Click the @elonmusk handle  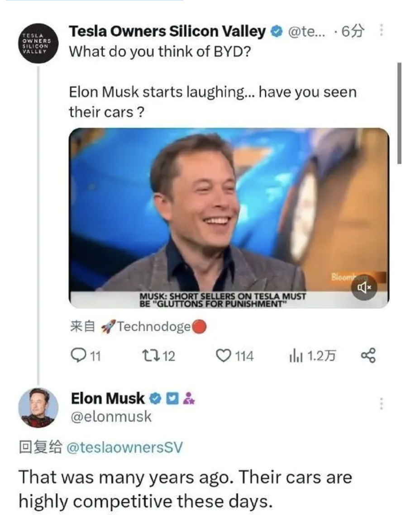coord(111,416)
